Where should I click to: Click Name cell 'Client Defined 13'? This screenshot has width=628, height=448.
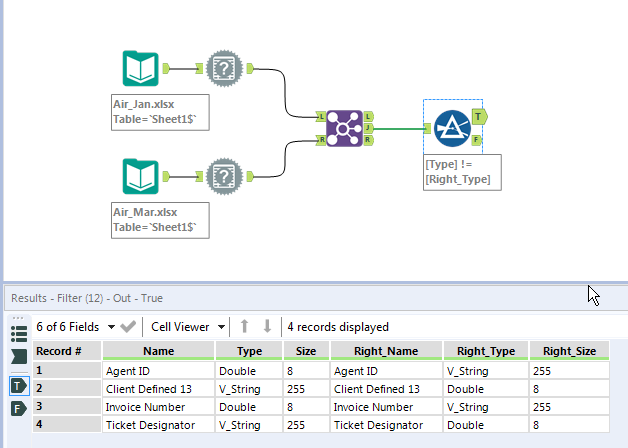[159, 389]
